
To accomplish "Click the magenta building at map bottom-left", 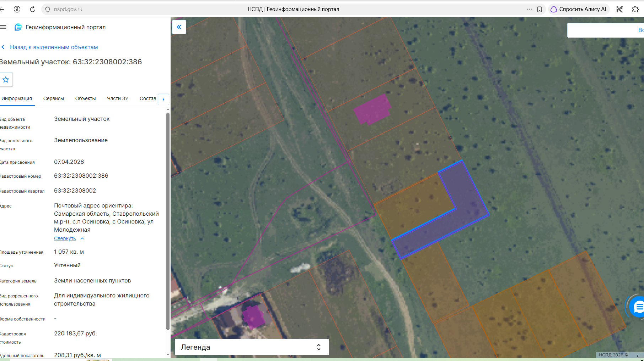I will [x=253, y=316].
